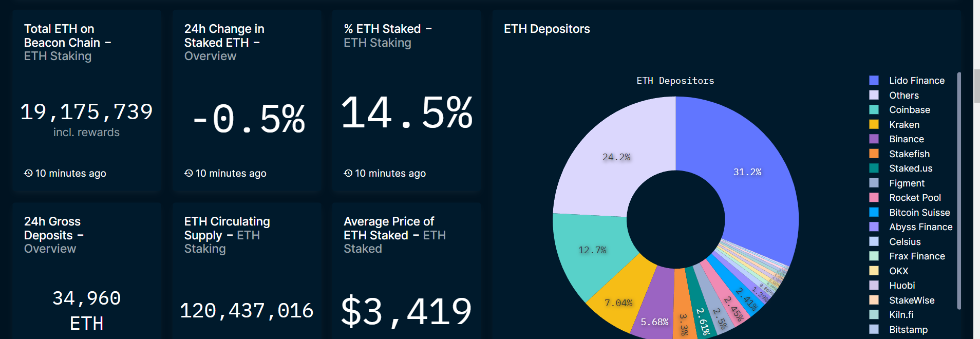Open the Overview link on 24h Gross Deposits card
980x339 pixels.
click(50, 249)
